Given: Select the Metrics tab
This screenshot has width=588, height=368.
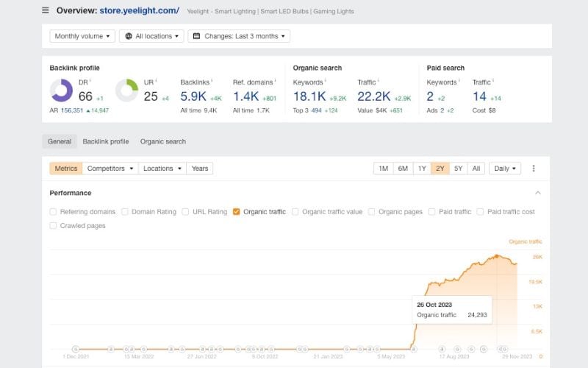Looking at the screenshot, I should pos(66,169).
